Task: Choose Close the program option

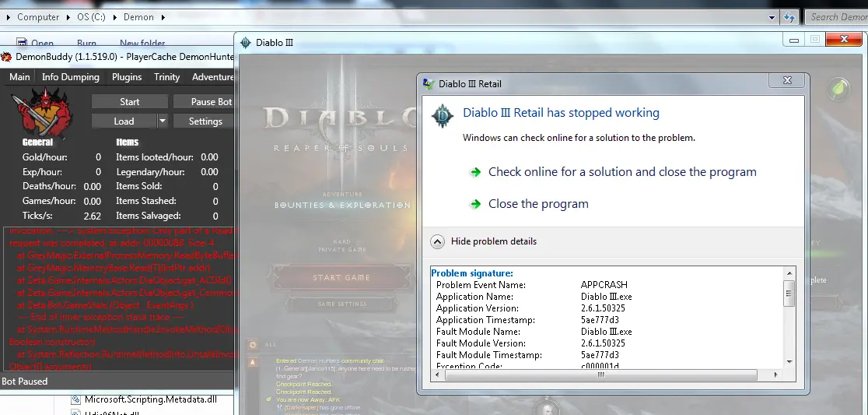Action: 538,204
